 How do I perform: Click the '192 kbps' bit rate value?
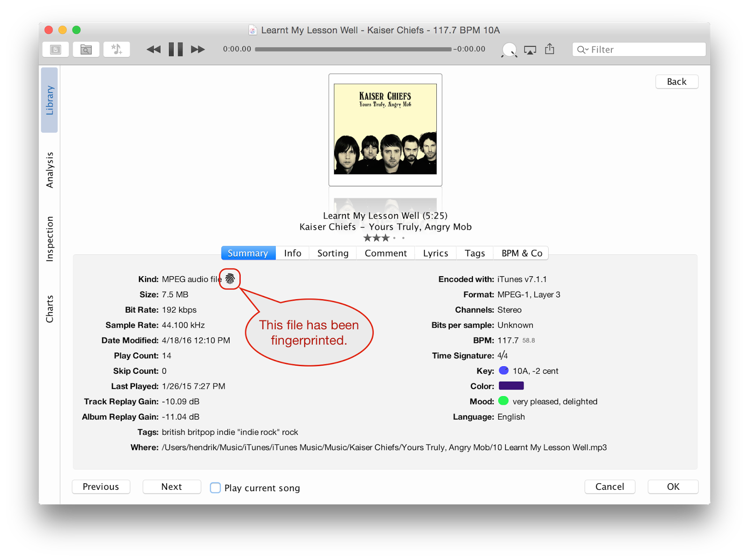tap(179, 310)
